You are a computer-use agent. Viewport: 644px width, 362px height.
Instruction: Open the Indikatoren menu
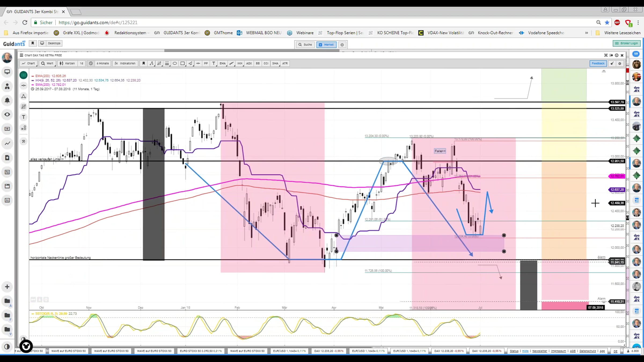pos(125,63)
